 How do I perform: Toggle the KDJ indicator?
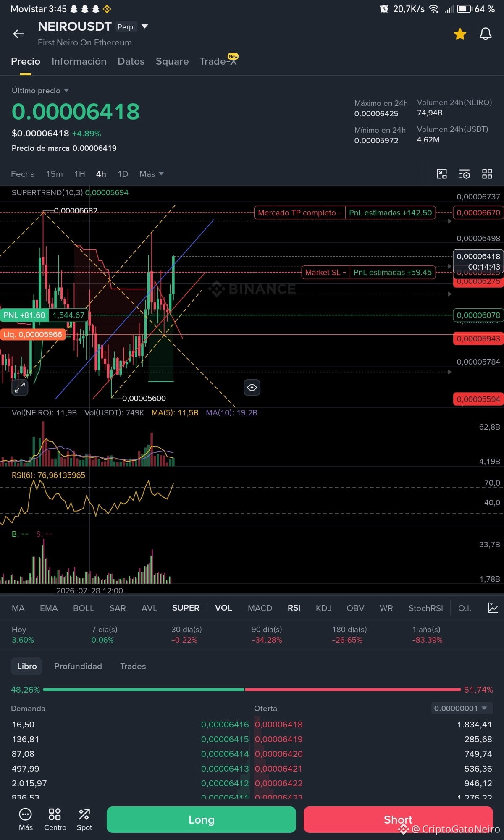click(324, 608)
